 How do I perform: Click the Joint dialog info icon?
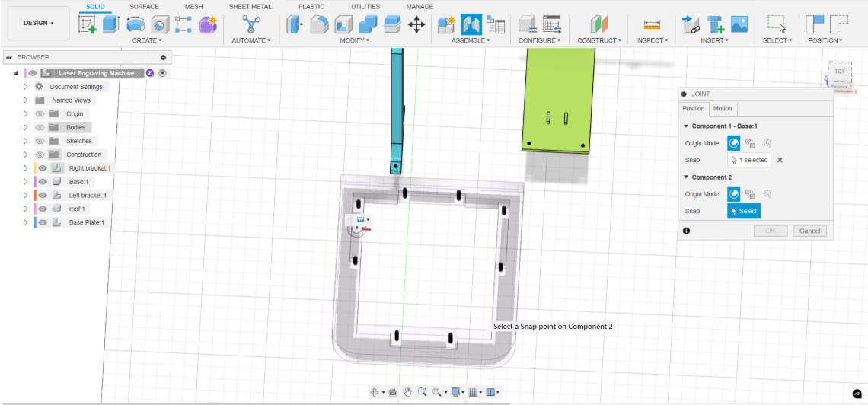point(687,231)
